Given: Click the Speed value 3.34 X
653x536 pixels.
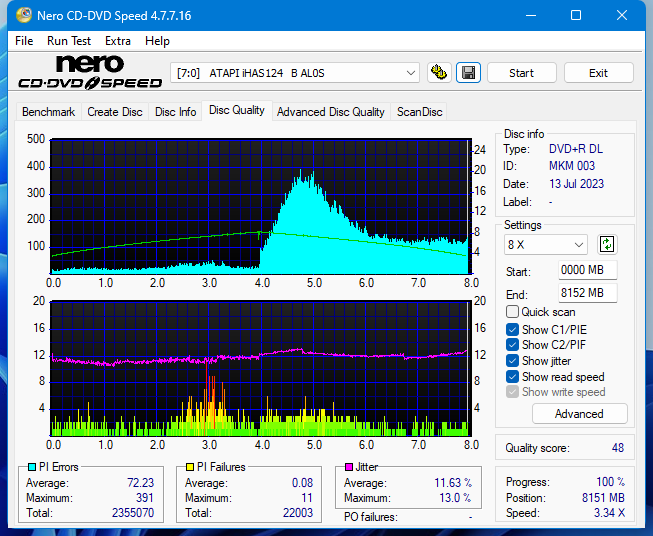Looking at the screenshot, I should (x=609, y=513).
